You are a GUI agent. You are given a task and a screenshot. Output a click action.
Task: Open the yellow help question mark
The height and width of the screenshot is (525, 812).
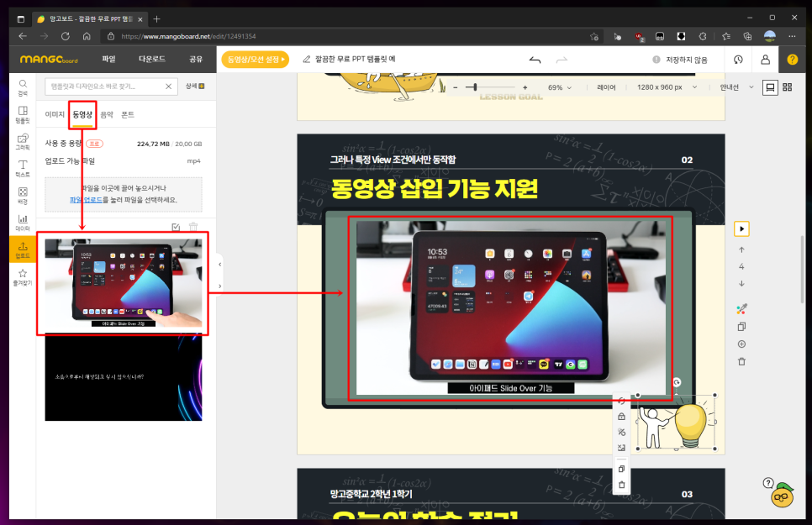pyautogui.click(x=793, y=60)
